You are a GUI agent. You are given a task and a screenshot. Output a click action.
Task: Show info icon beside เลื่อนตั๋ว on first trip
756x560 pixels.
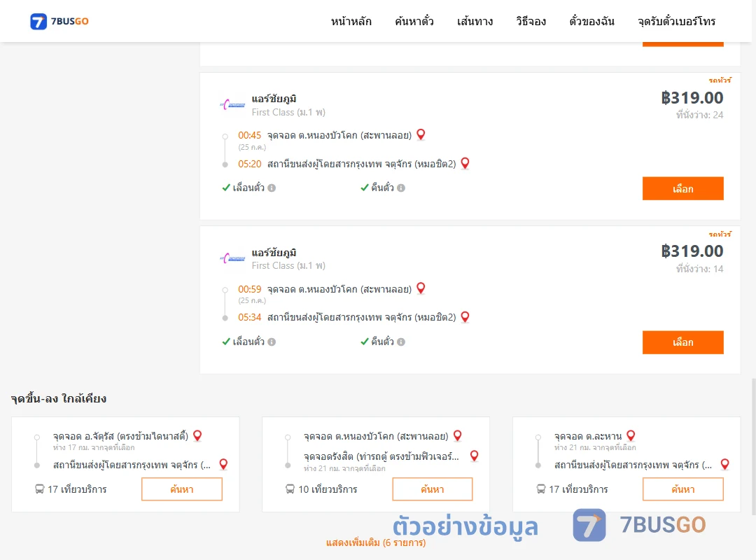coord(272,188)
